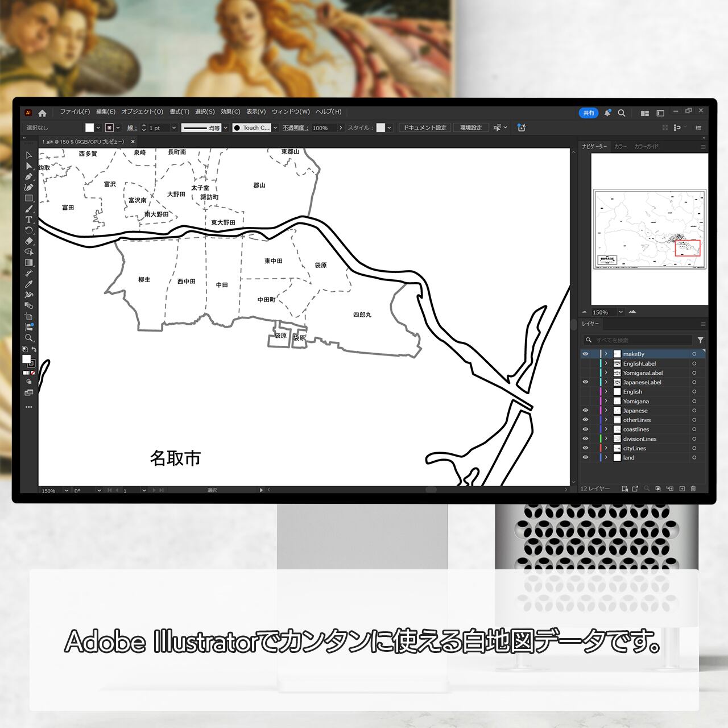Open the stroke weight dropdown

(x=174, y=128)
